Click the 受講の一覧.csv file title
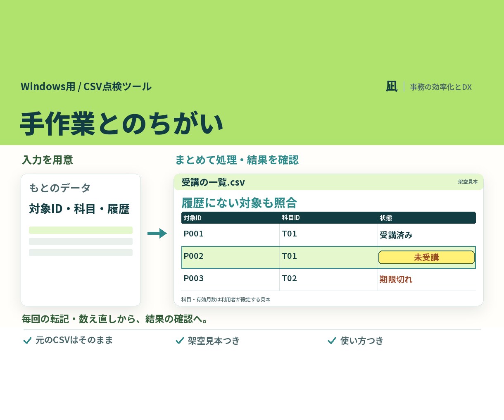 213,182
